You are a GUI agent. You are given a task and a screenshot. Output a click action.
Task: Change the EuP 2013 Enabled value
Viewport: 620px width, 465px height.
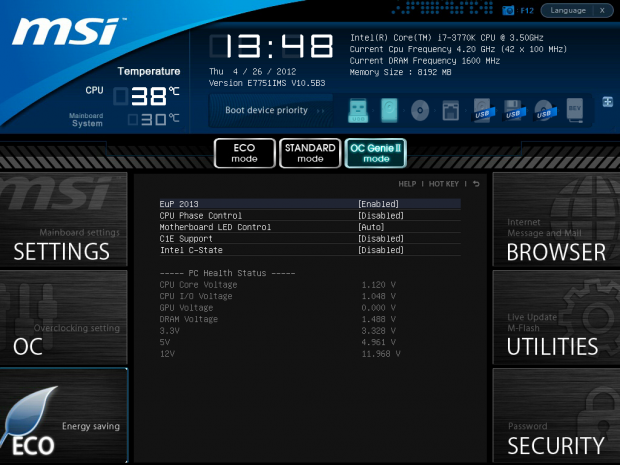pyautogui.click(x=378, y=204)
